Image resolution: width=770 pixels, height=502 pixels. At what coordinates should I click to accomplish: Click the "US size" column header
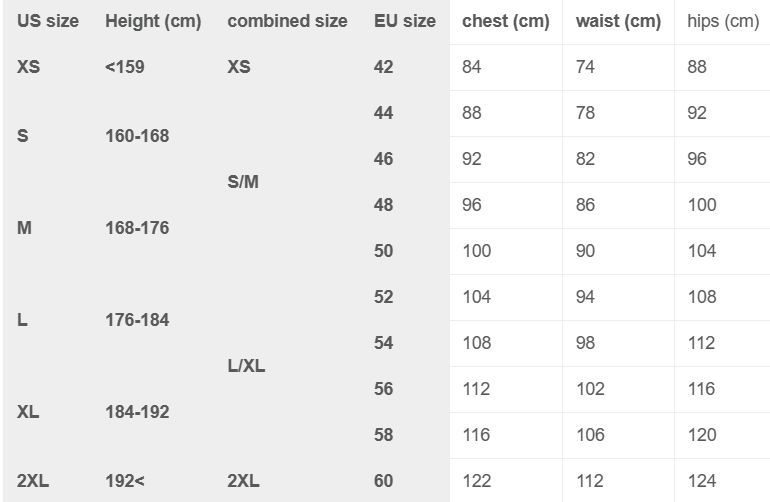pyautogui.click(x=48, y=21)
